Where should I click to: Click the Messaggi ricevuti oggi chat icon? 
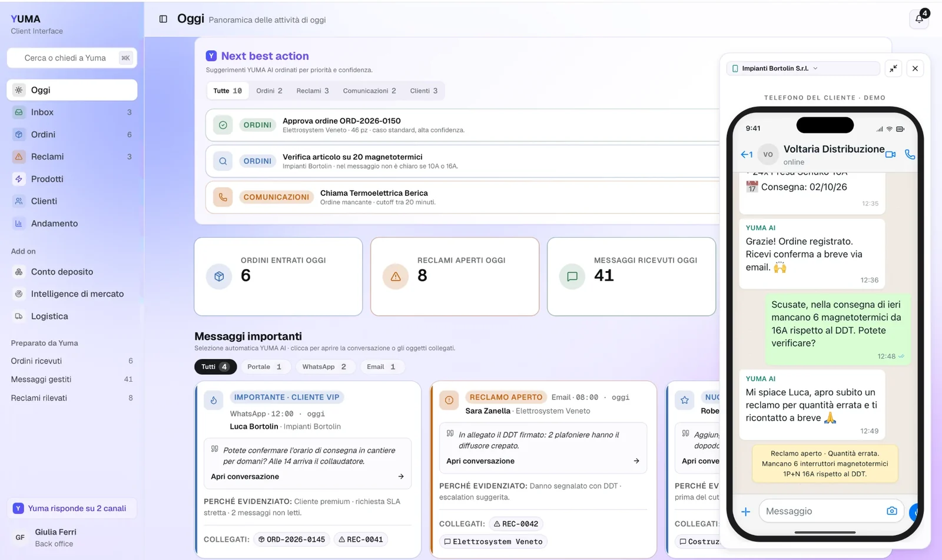(x=572, y=276)
